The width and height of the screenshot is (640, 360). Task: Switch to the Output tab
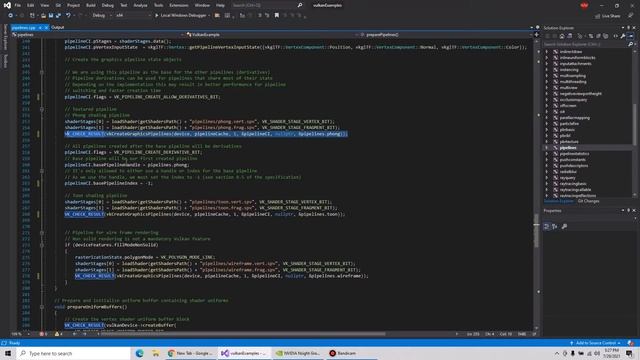click(58, 27)
